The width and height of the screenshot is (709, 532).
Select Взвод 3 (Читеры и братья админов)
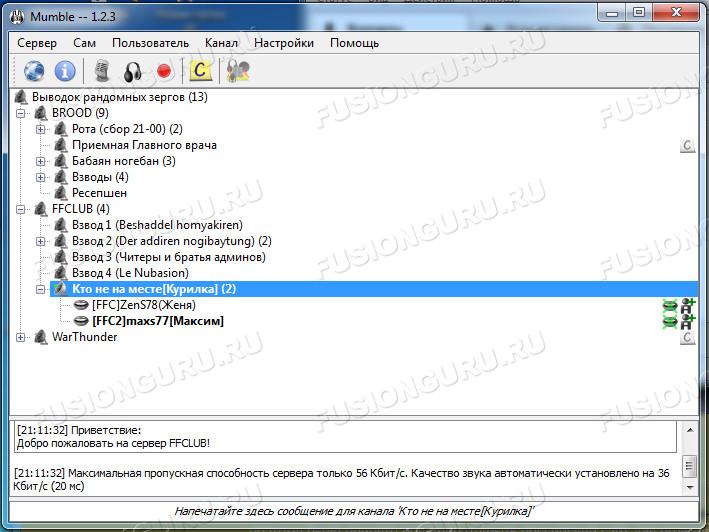[169, 257]
